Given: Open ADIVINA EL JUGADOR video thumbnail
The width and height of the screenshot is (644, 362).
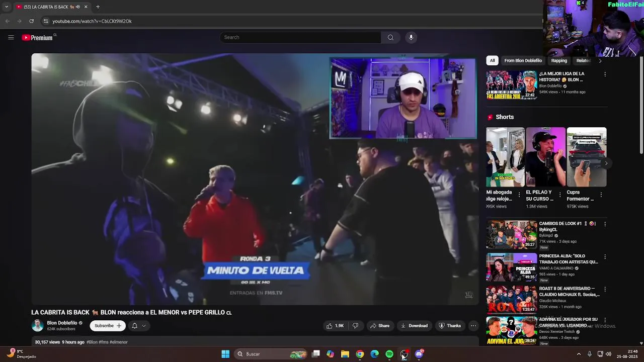Looking at the screenshot, I should pyautogui.click(x=511, y=331).
